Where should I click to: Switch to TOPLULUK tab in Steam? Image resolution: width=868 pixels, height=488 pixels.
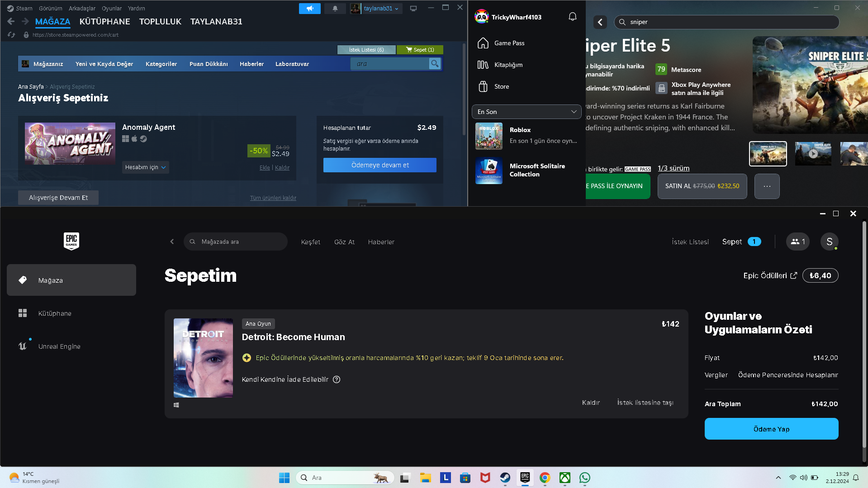click(x=160, y=21)
